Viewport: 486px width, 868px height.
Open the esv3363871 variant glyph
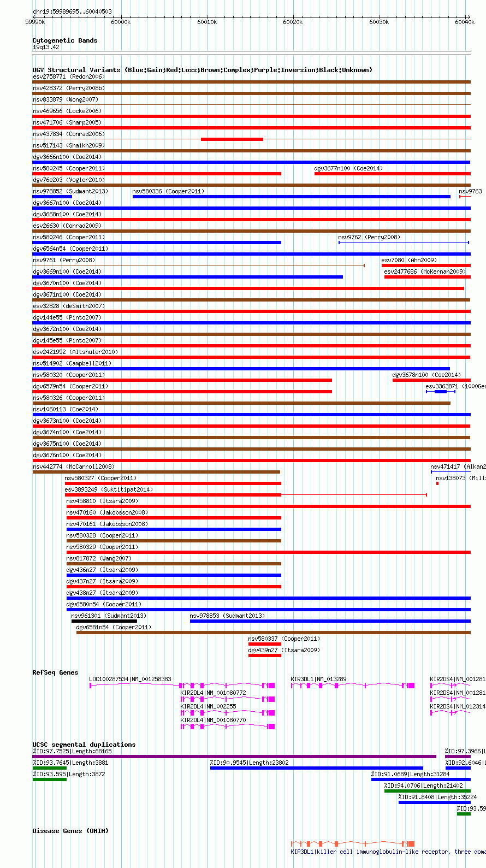pos(441,392)
